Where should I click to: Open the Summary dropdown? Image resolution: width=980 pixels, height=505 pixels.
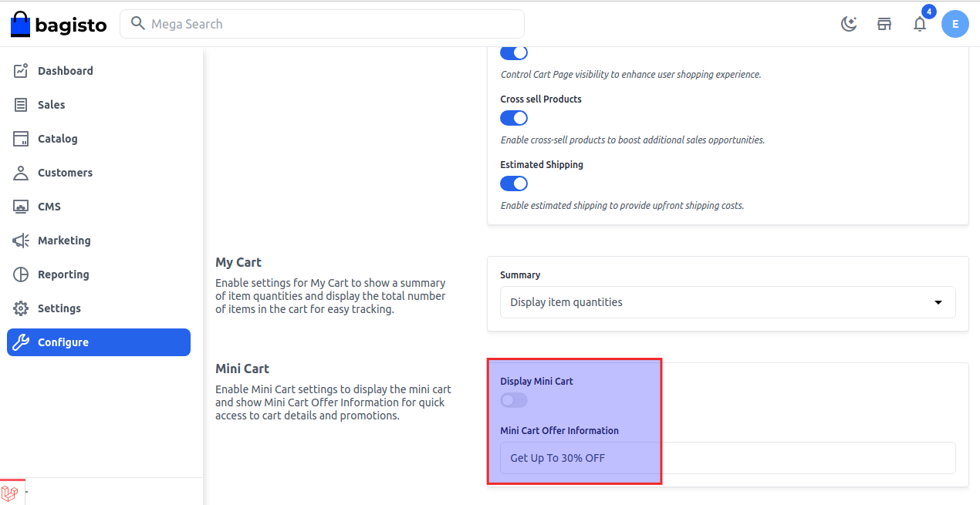click(x=727, y=302)
